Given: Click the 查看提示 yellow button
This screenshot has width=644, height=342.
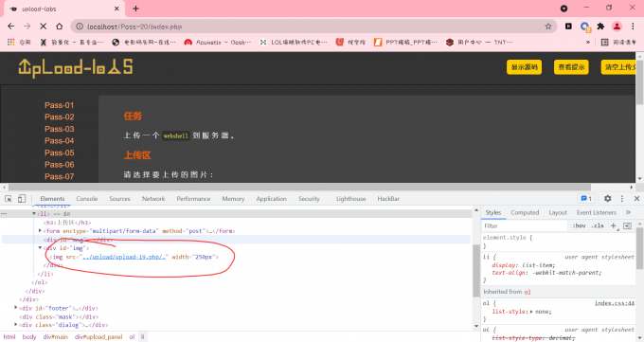Looking at the screenshot, I should (571, 67).
